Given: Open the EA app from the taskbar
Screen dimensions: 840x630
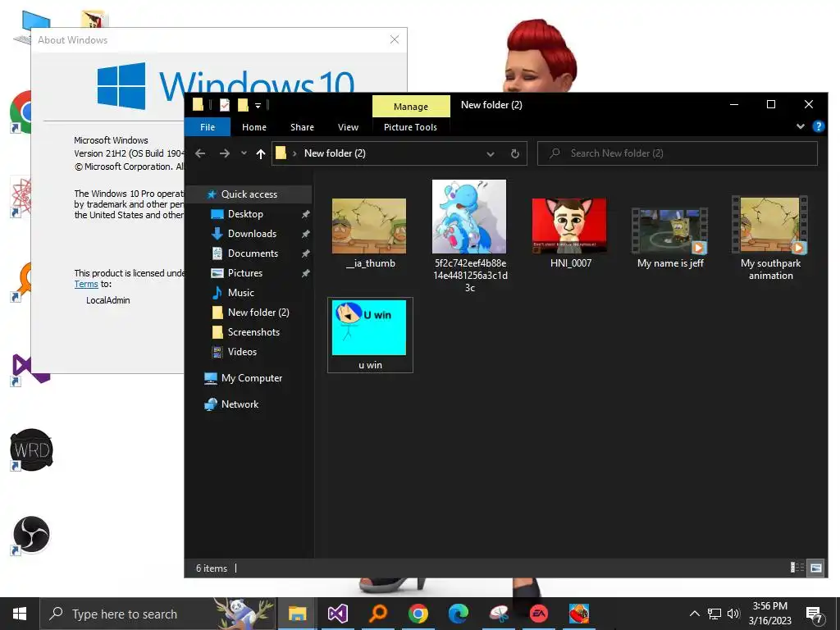Looking at the screenshot, I should pyautogui.click(x=538, y=614).
